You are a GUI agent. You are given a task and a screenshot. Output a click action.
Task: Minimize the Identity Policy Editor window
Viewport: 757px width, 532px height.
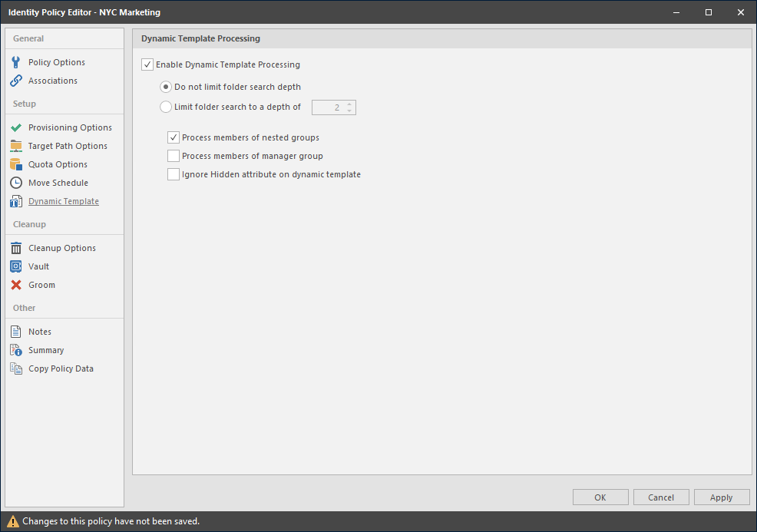676,12
